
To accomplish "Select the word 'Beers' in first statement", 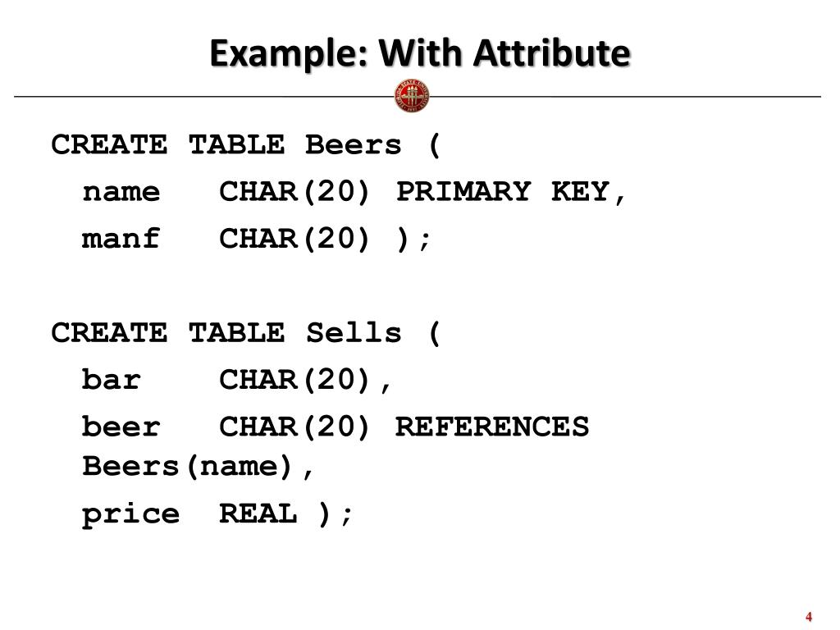I will [x=353, y=145].
